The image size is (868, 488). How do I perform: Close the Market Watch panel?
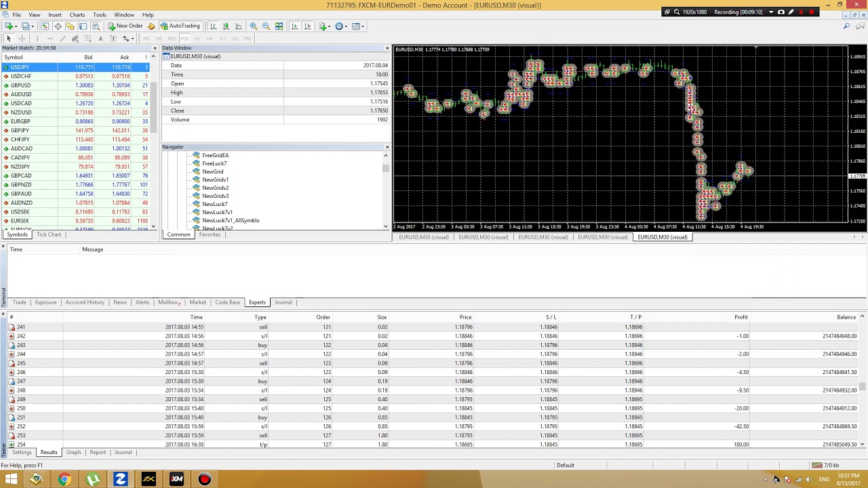pyautogui.click(x=155, y=48)
